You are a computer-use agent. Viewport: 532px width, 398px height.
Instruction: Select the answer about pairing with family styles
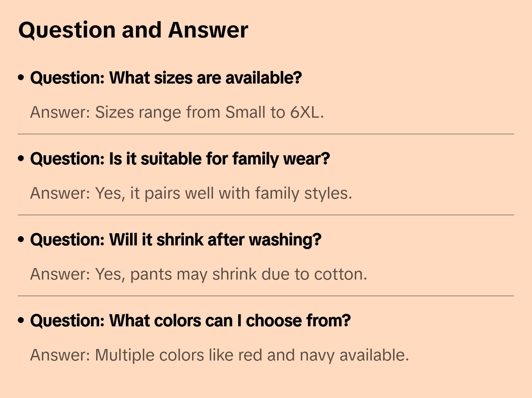tap(191, 193)
